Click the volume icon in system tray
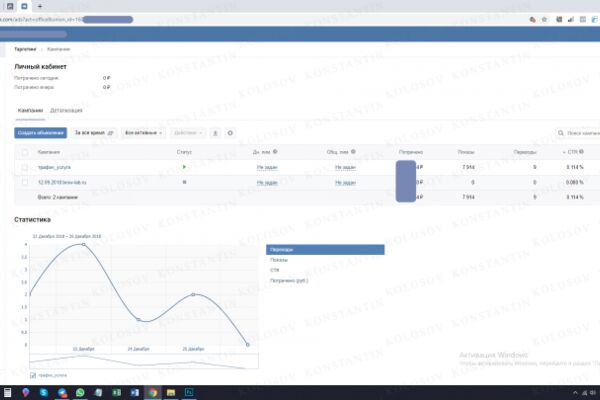Image resolution: width=600 pixels, height=400 pixels. click(593, 393)
